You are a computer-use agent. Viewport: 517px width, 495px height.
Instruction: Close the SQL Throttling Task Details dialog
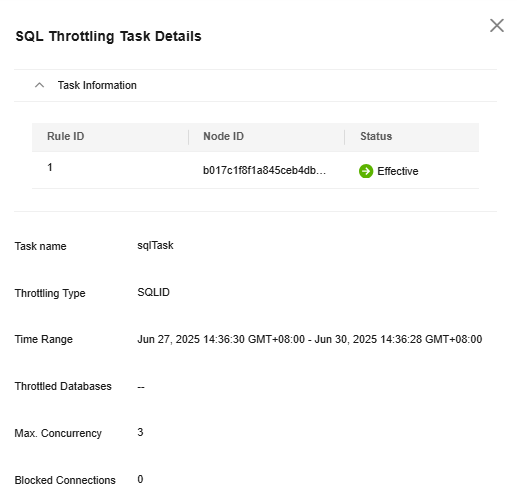click(497, 25)
